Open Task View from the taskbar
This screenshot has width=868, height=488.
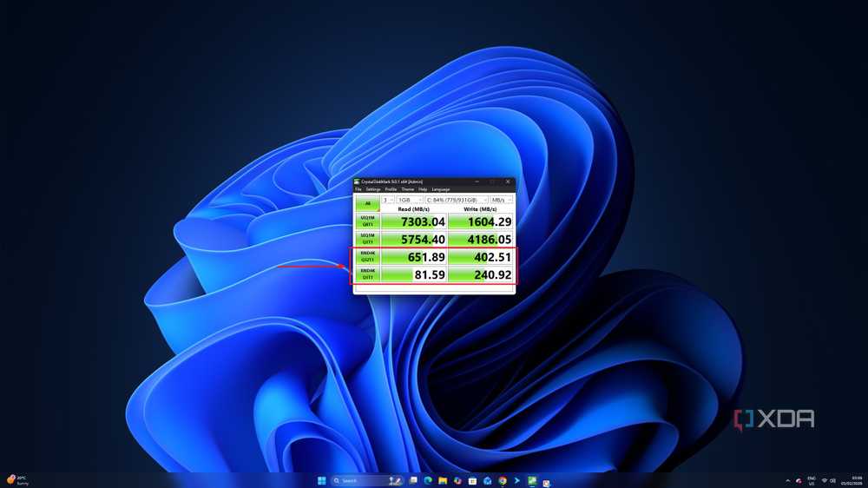click(x=413, y=481)
